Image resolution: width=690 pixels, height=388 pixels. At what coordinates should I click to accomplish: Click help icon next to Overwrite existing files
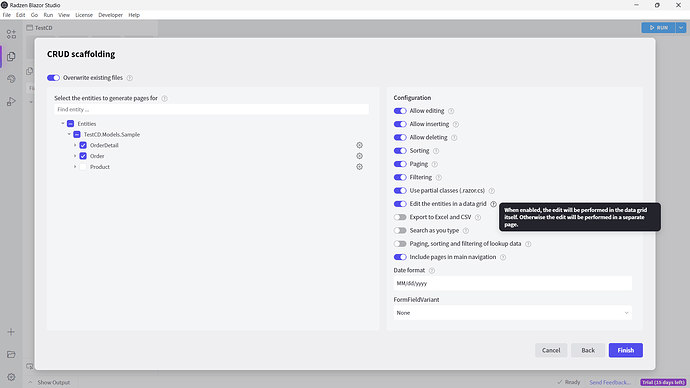click(130, 78)
